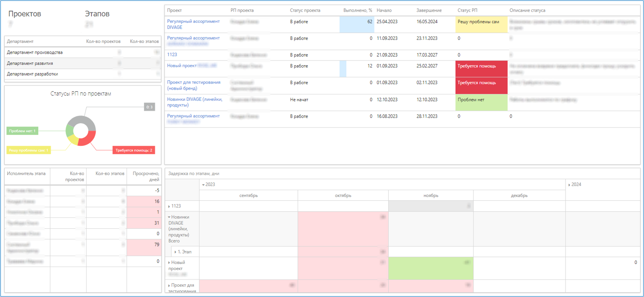Collapse the Новинки DIVAGE project row

(169, 217)
